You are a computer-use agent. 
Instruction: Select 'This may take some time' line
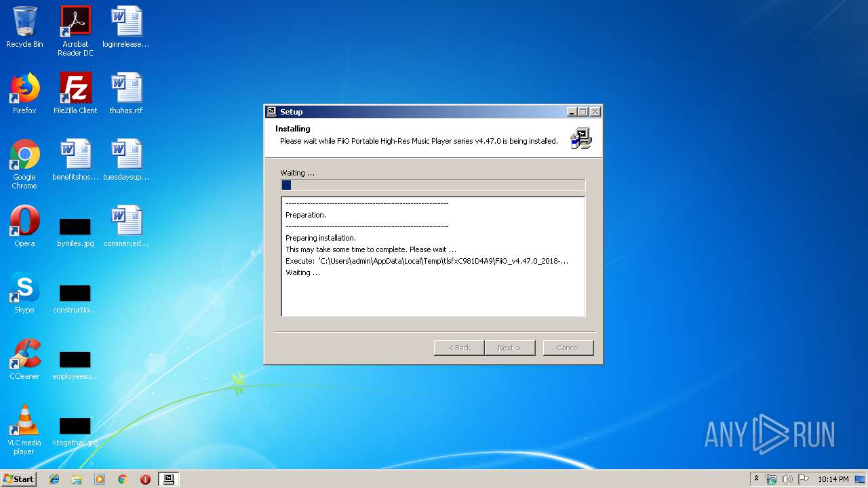pos(371,249)
